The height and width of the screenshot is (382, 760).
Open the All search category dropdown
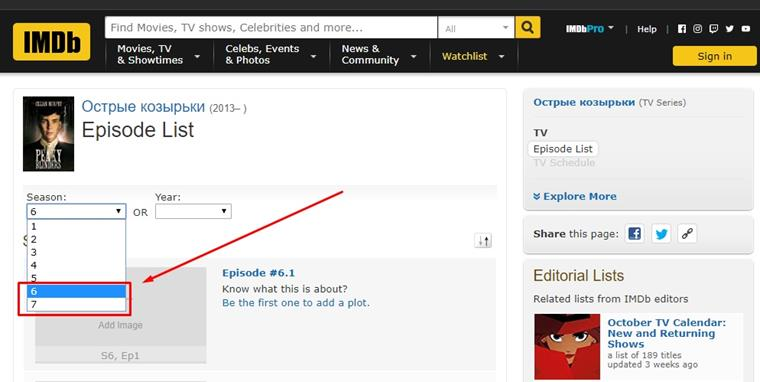click(476, 28)
